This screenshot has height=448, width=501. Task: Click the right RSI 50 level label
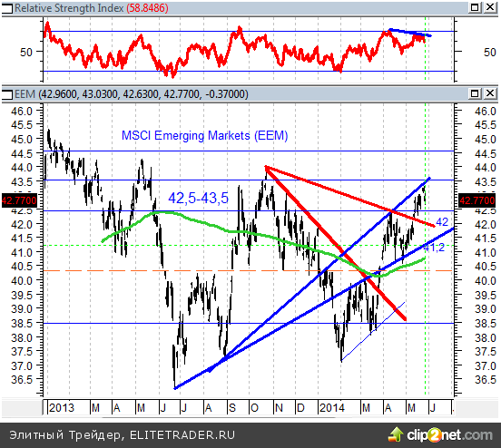489,52
